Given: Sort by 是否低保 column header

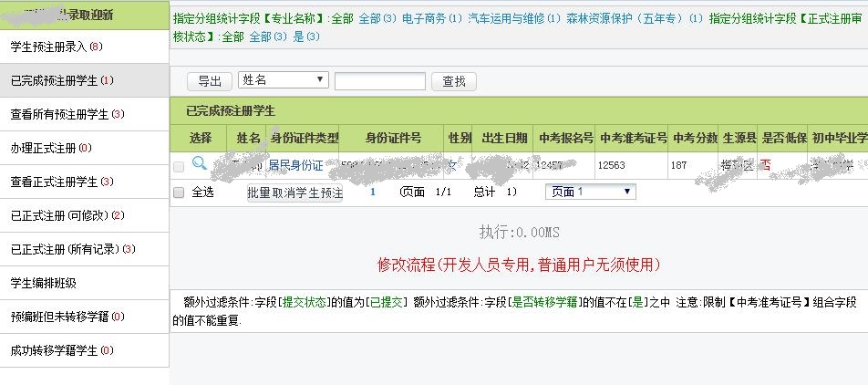Looking at the screenshot, I should [x=784, y=139].
